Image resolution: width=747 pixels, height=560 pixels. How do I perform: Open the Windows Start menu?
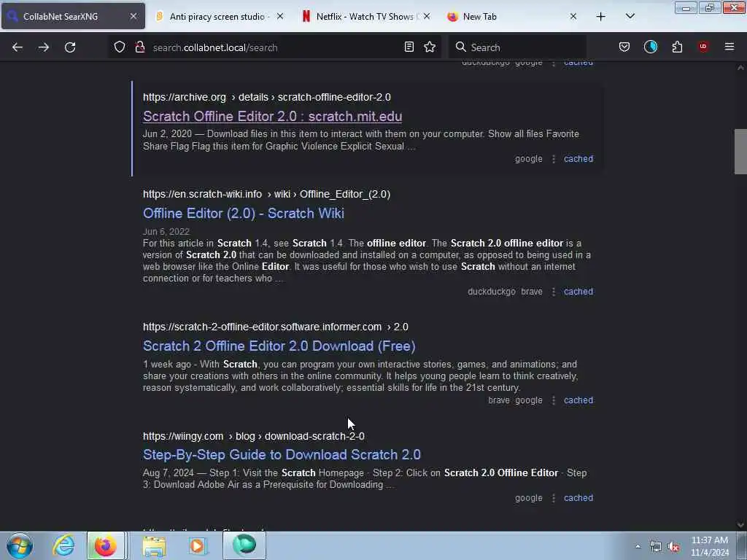point(20,545)
